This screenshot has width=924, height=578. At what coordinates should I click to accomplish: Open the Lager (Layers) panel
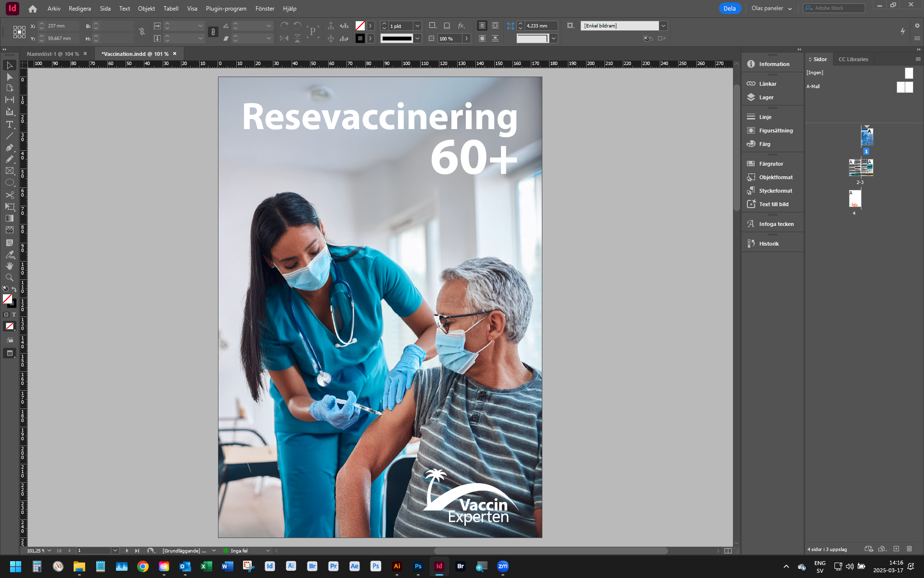click(x=766, y=97)
